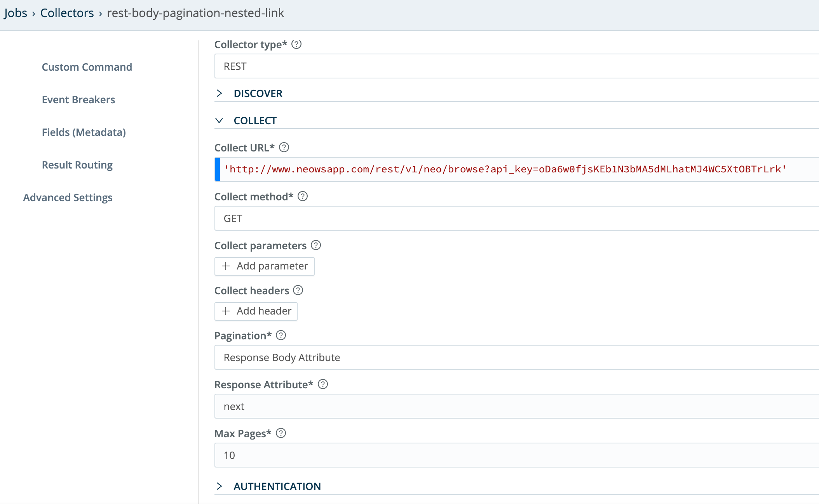Click the Collect parameters help icon
The width and height of the screenshot is (819, 504).
316,245
